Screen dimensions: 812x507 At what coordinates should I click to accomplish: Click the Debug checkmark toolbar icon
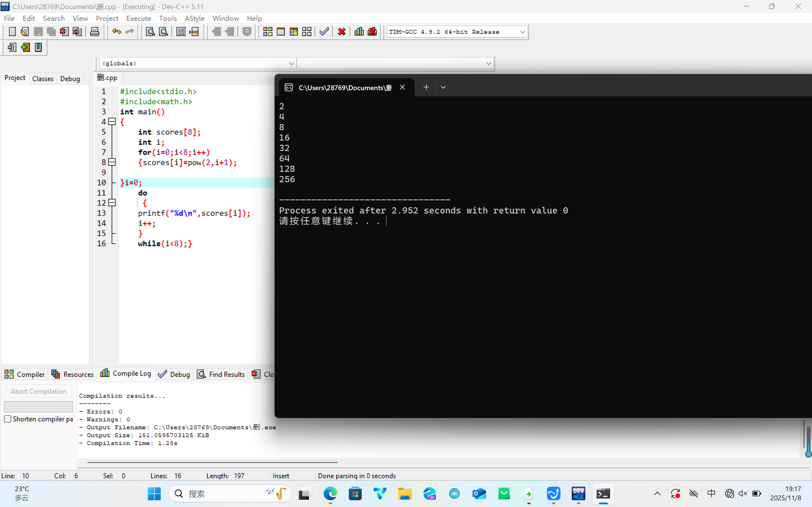click(x=324, y=32)
